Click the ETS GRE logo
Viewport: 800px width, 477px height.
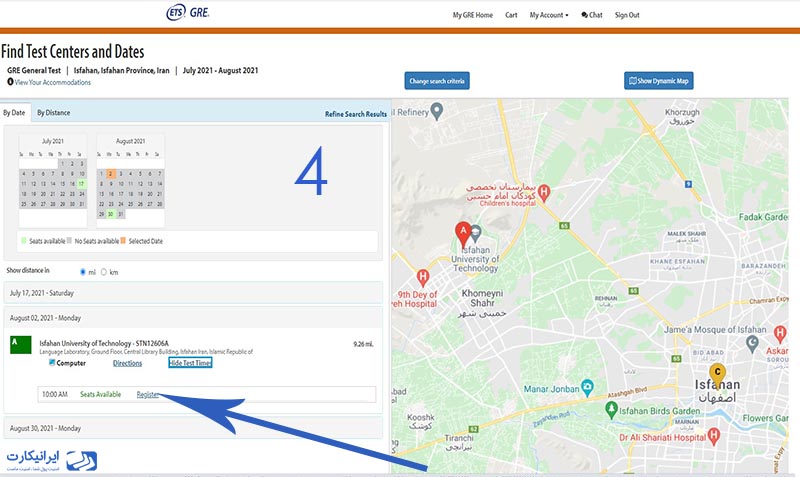coord(188,12)
